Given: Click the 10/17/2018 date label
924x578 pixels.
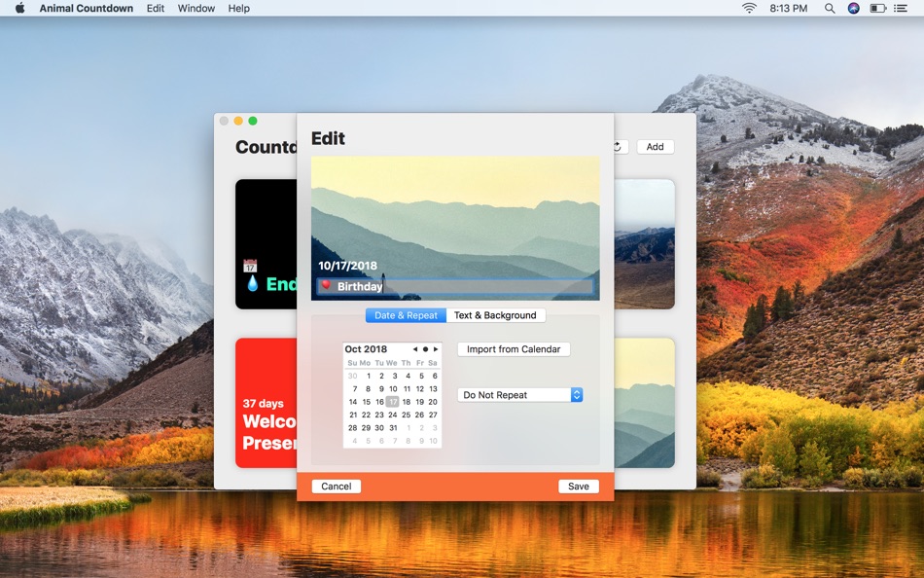Looking at the screenshot, I should click(347, 266).
